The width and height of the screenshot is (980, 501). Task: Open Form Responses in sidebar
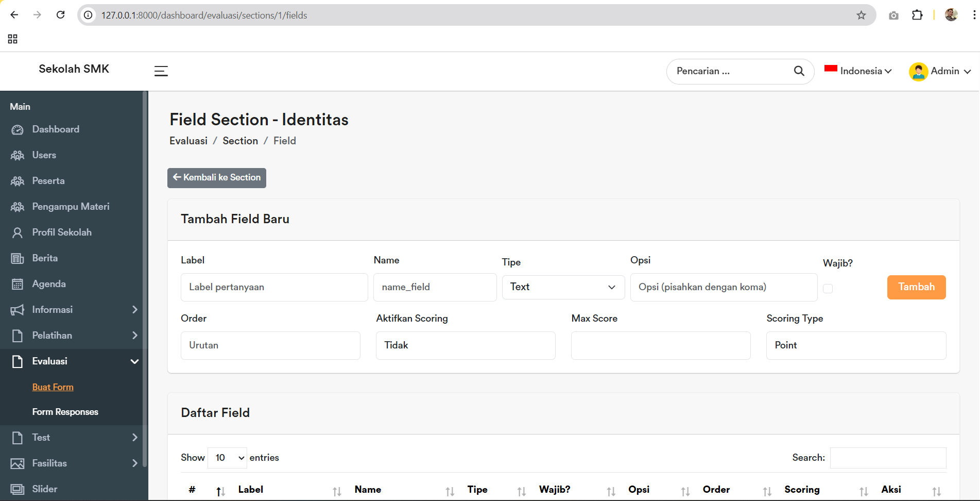click(65, 412)
